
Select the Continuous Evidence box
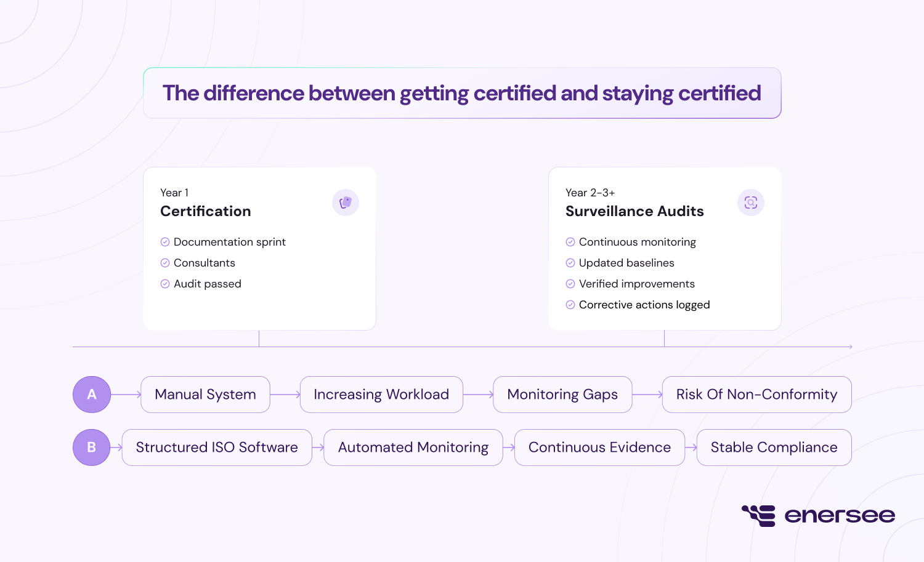point(599,448)
